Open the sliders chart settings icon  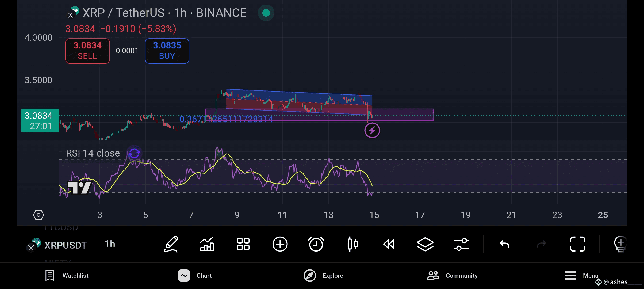coord(461,244)
